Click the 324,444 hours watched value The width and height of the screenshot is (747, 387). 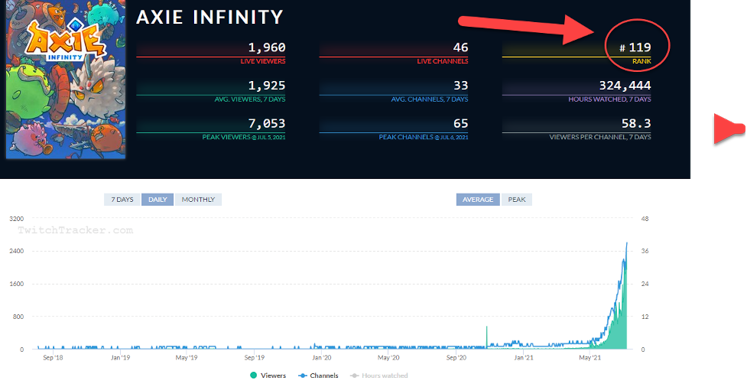pos(625,85)
